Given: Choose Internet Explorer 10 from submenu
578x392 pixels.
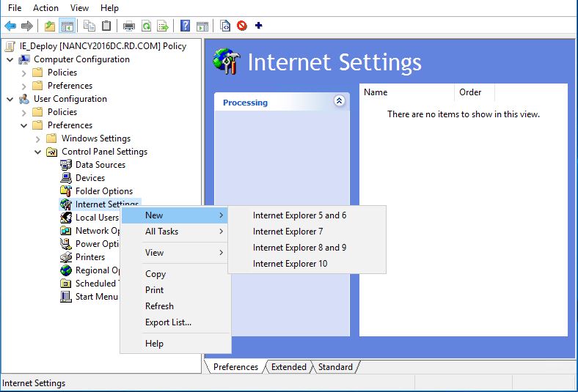Looking at the screenshot, I should tap(290, 264).
